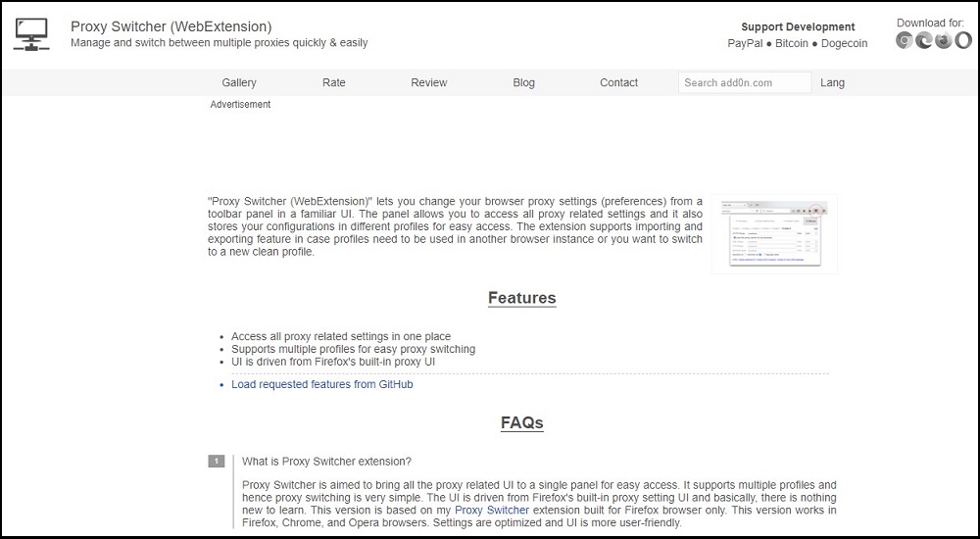The width and height of the screenshot is (980, 539).
Task: Donate via Bitcoin link
Action: tap(792, 43)
